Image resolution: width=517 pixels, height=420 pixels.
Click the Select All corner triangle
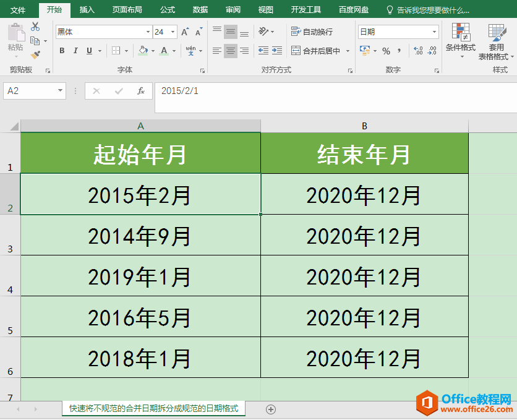tap(14, 126)
